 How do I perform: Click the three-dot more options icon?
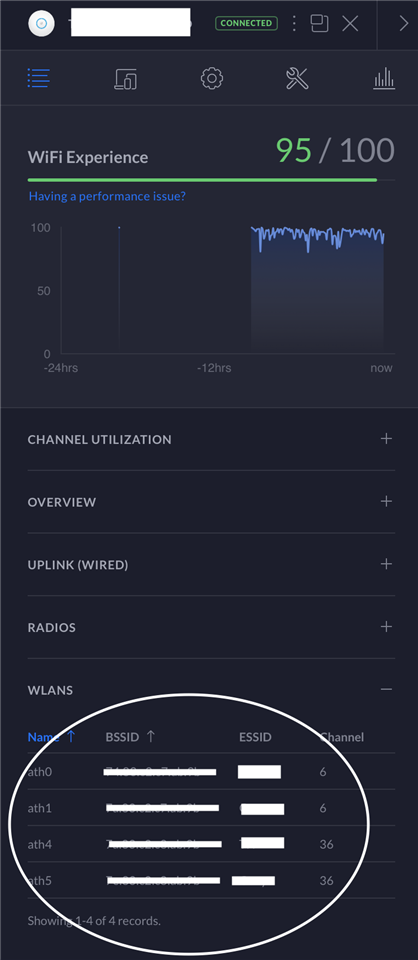point(294,23)
